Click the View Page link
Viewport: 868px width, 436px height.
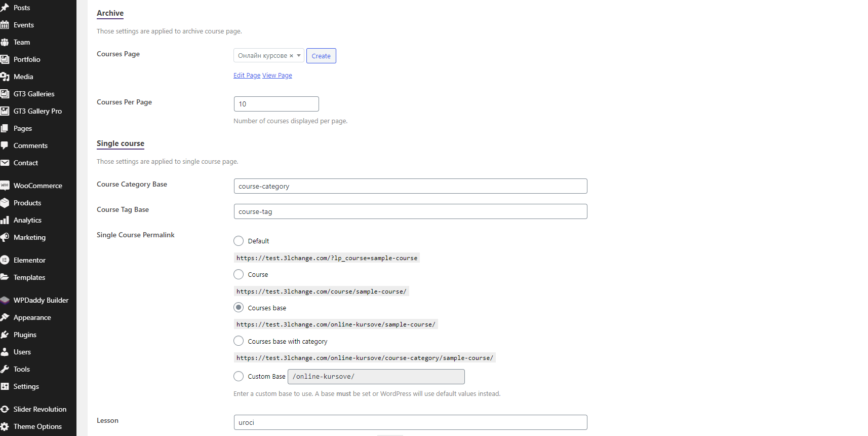pyautogui.click(x=277, y=76)
